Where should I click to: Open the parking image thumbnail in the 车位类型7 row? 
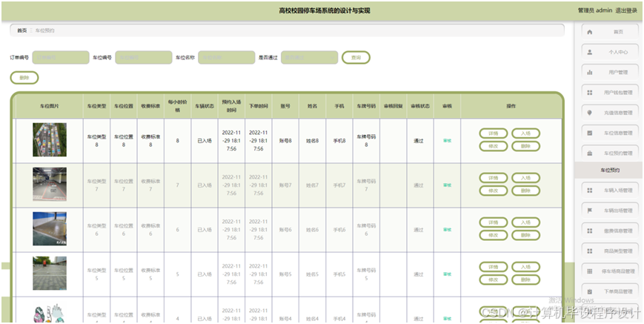click(50, 184)
